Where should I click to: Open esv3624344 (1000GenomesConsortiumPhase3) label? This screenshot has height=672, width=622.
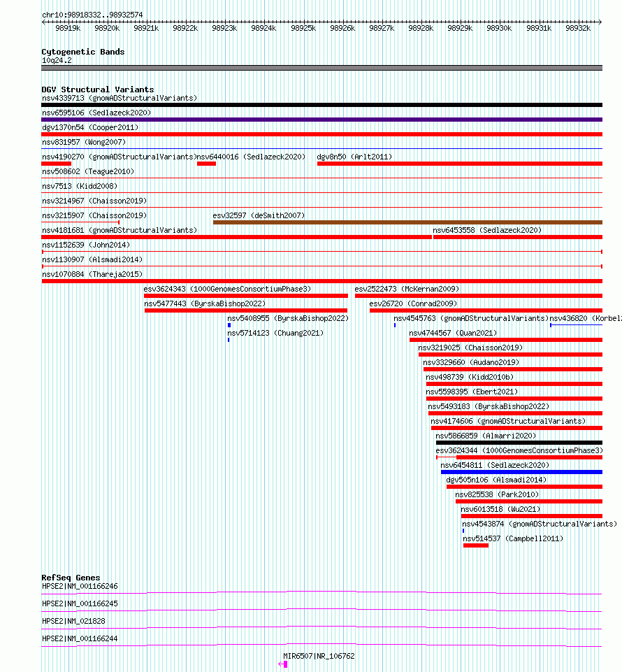point(519,450)
